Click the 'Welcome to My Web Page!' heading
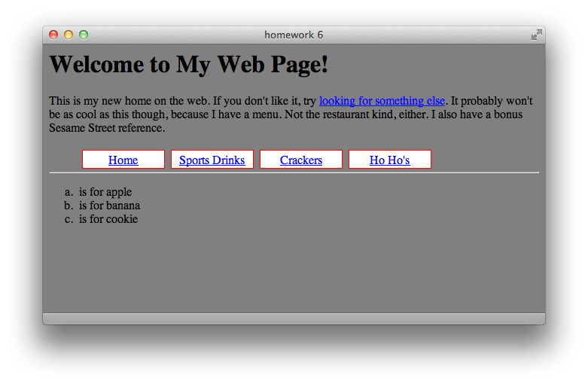588x384 pixels. 188,65
